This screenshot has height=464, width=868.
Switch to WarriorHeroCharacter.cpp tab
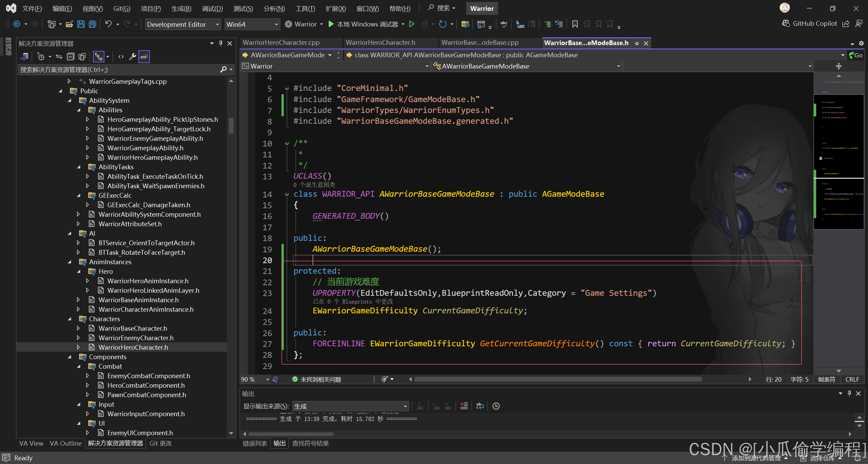(281, 43)
